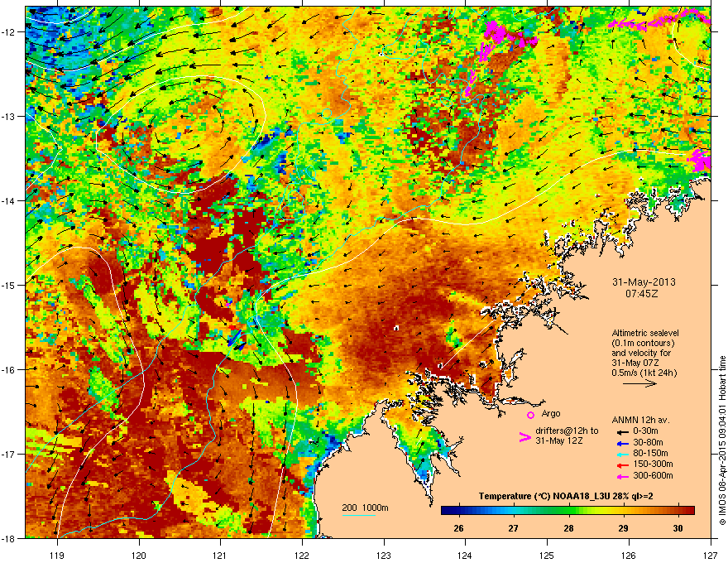Click the latitude axis label '-13'
The image size is (728, 563).
[x=8, y=116]
